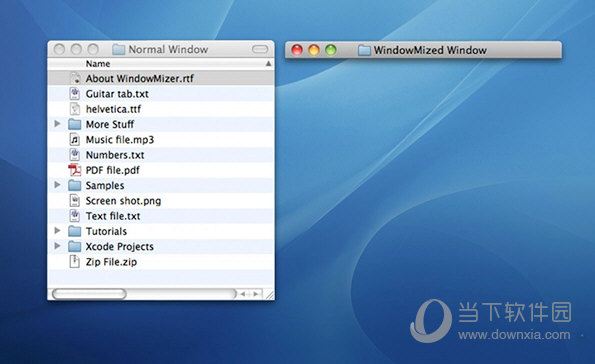Viewport: 595px width, 364px height.
Task: Select the Xcode Projects folder name
Action: (x=120, y=247)
